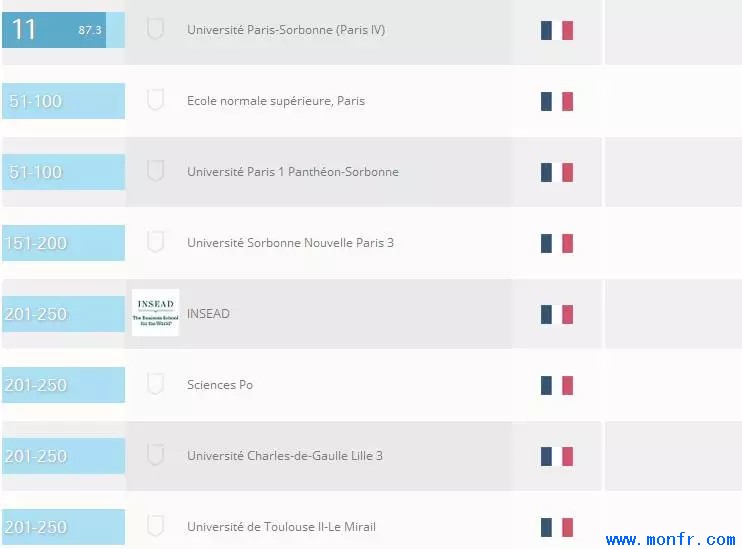Click the French flag in the Sciences Po row
Screen dimensions: 742x549
pyautogui.click(x=557, y=385)
